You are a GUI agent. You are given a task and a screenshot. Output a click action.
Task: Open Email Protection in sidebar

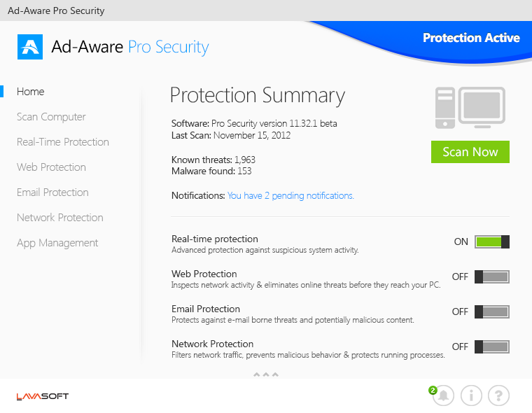tap(52, 192)
